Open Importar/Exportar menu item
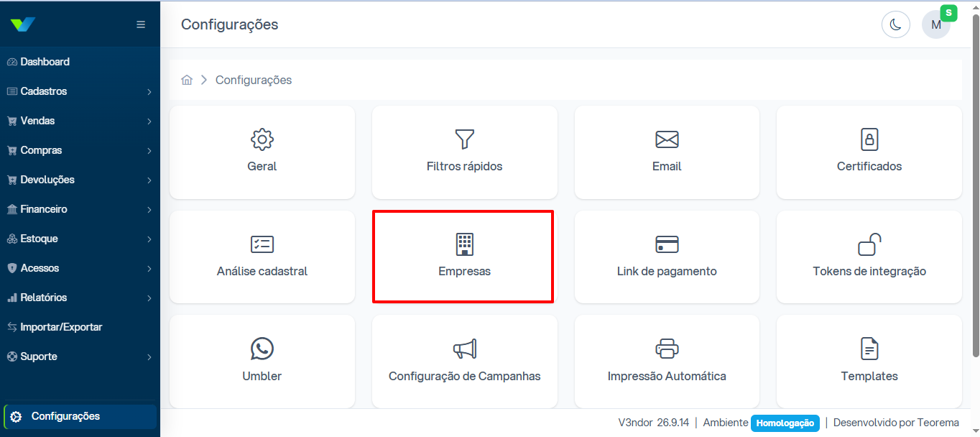 click(80, 327)
